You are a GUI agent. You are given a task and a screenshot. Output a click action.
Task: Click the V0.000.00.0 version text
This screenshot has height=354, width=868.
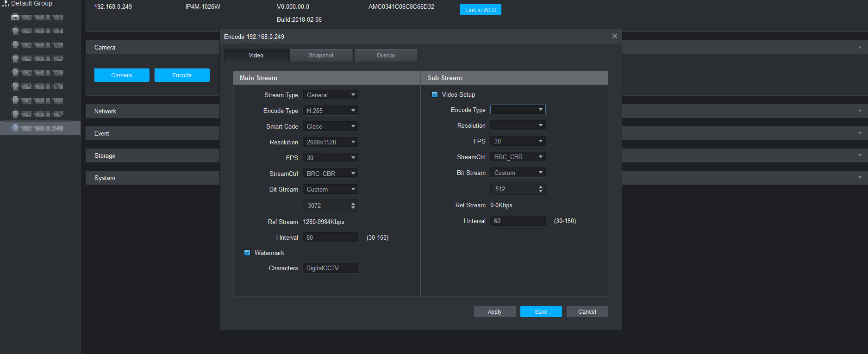pos(293,7)
